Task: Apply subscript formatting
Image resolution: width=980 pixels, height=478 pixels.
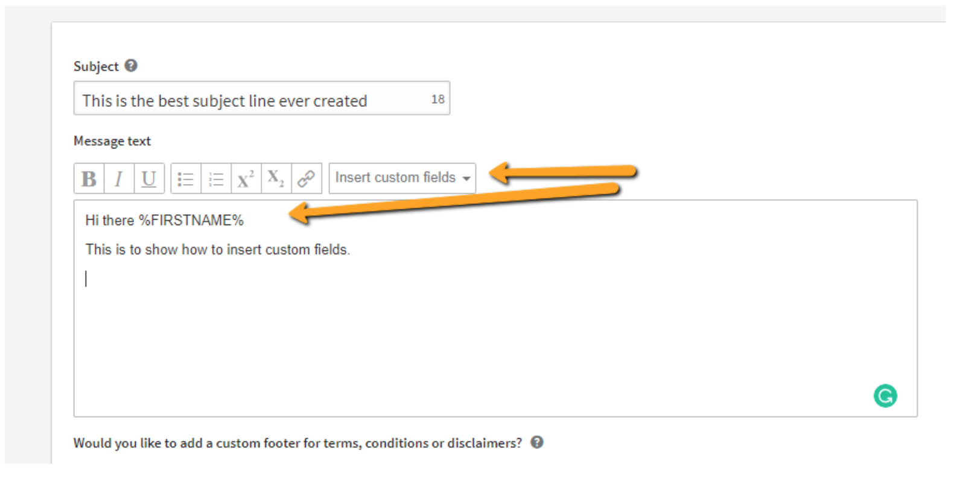Action: pos(276,179)
